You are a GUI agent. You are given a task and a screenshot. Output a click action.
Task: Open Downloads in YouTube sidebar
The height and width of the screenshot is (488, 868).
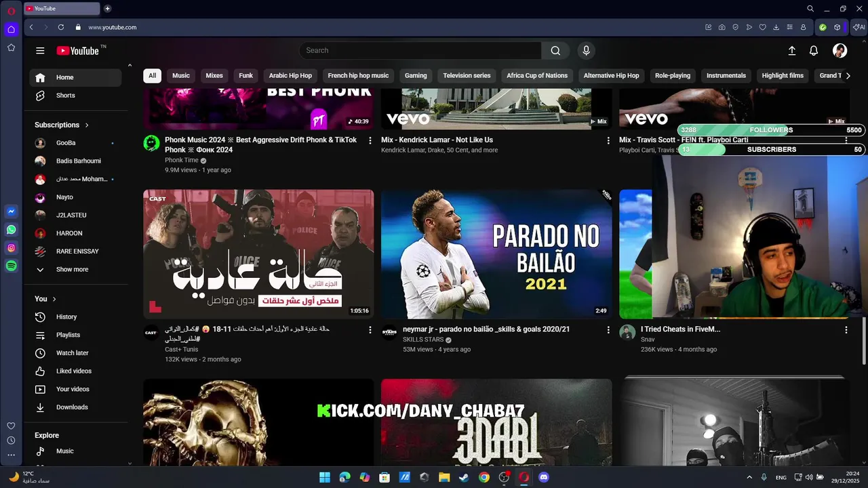click(x=75, y=407)
